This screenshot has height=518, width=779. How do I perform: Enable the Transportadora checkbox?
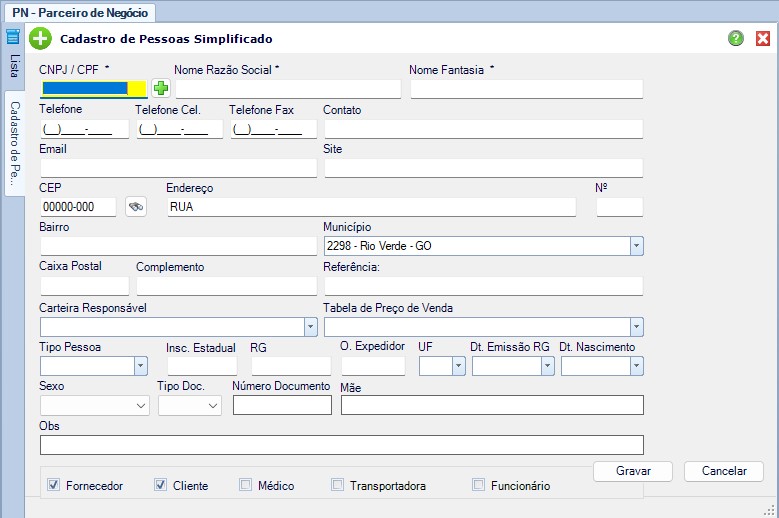click(x=338, y=486)
